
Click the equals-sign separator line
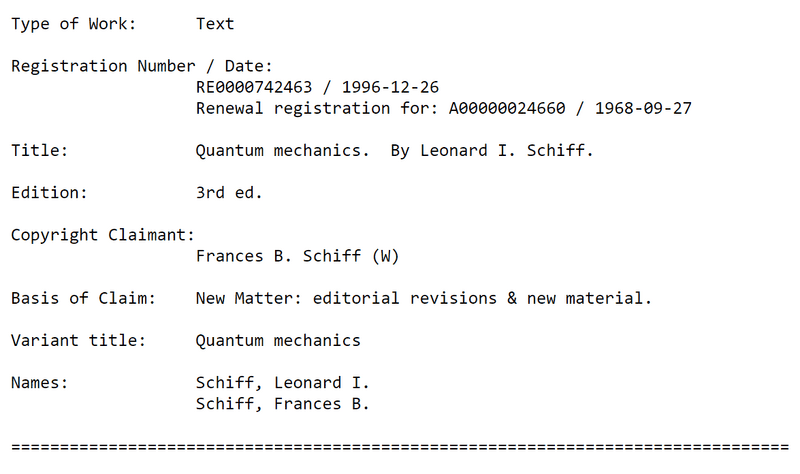[401, 447]
